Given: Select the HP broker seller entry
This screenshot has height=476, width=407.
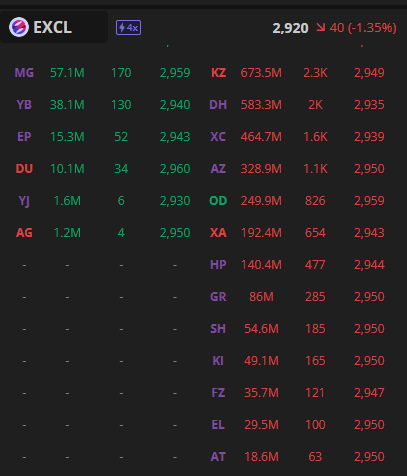Looking at the screenshot, I should (x=218, y=265).
